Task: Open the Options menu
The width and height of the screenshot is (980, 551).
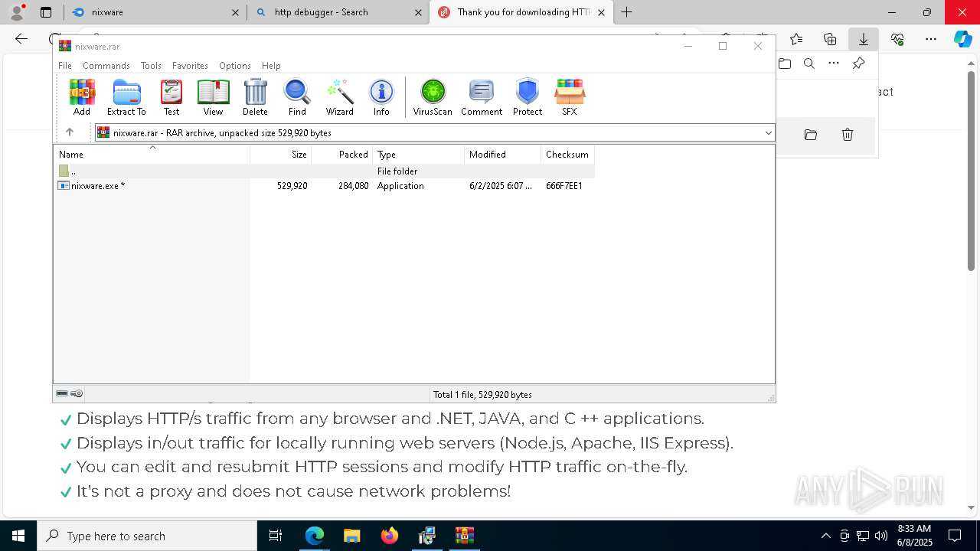Action: click(235, 66)
